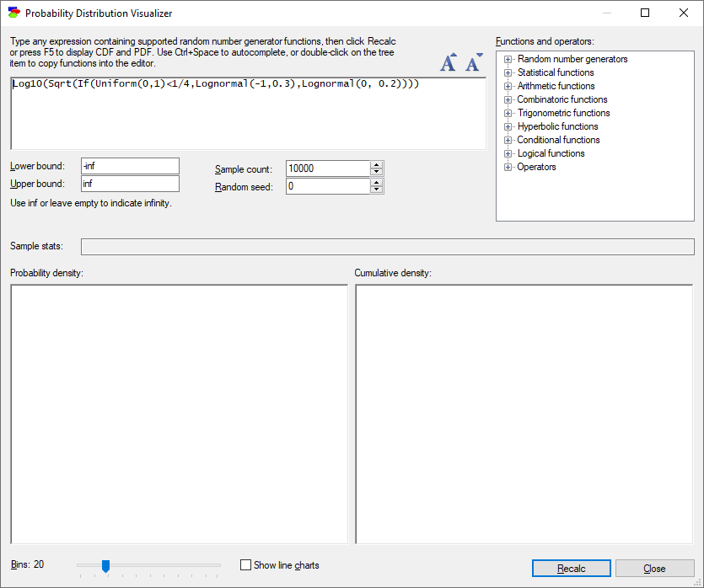
Task: Click the Probability Distribution Visualizer app icon
Action: tap(14, 13)
